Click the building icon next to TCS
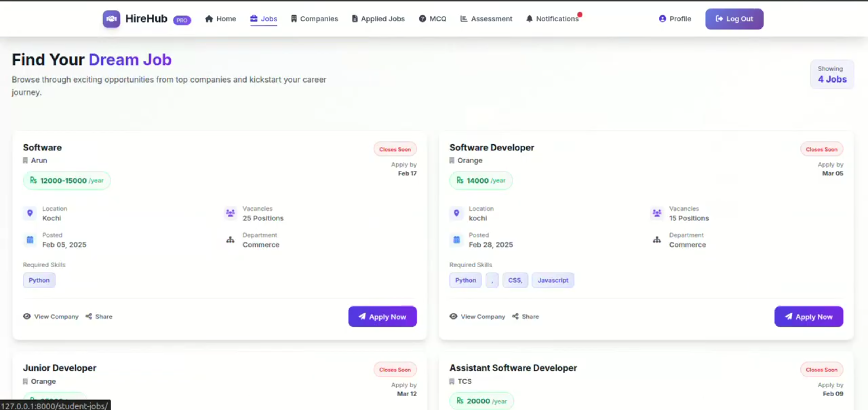Image resolution: width=868 pixels, height=410 pixels. (x=452, y=381)
